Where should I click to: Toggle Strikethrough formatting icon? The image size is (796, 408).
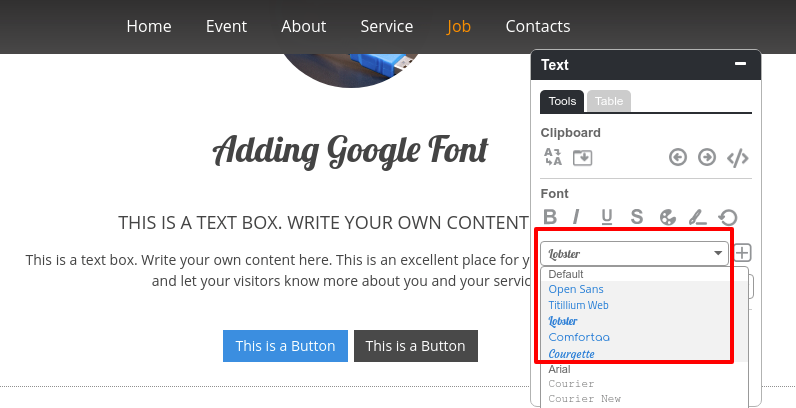tap(637, 217)
